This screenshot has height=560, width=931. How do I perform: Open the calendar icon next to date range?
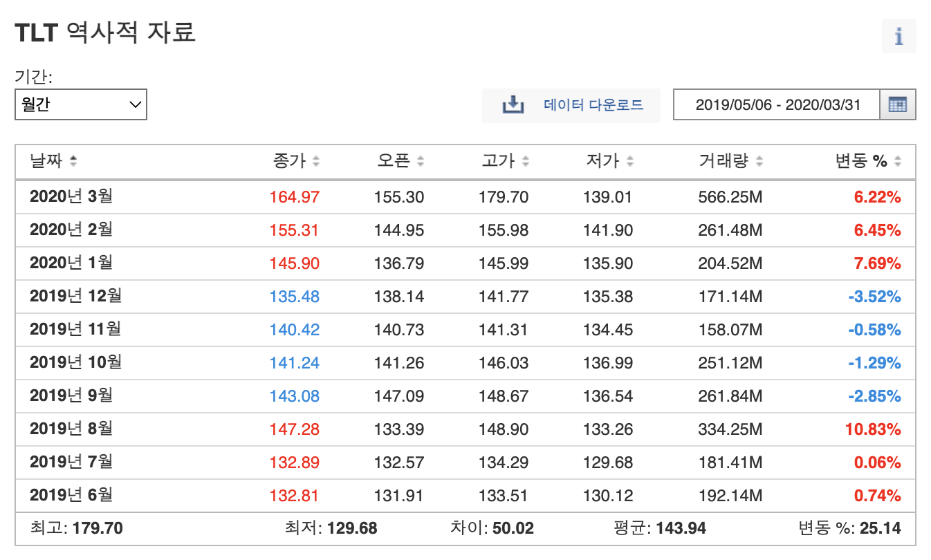click(898, 104)
